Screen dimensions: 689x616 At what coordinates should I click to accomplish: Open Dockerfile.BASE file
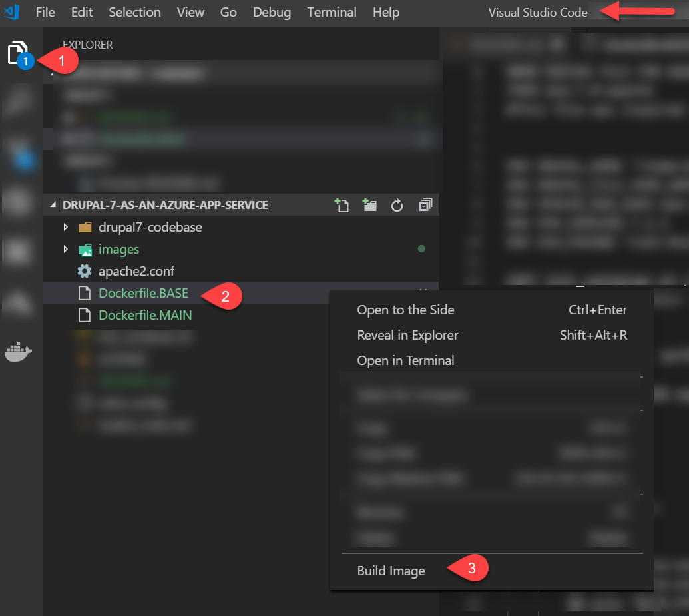tap(143, 293)
